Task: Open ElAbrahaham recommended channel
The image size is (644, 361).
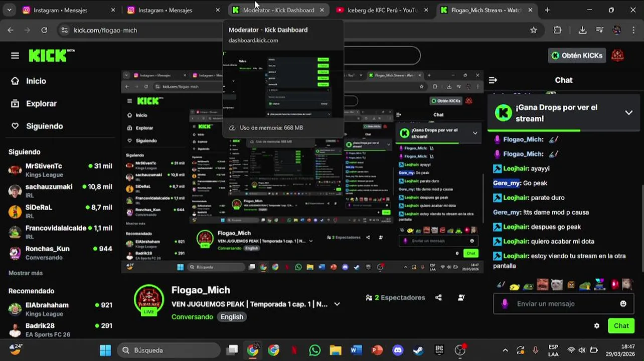Action: (60, 309)
